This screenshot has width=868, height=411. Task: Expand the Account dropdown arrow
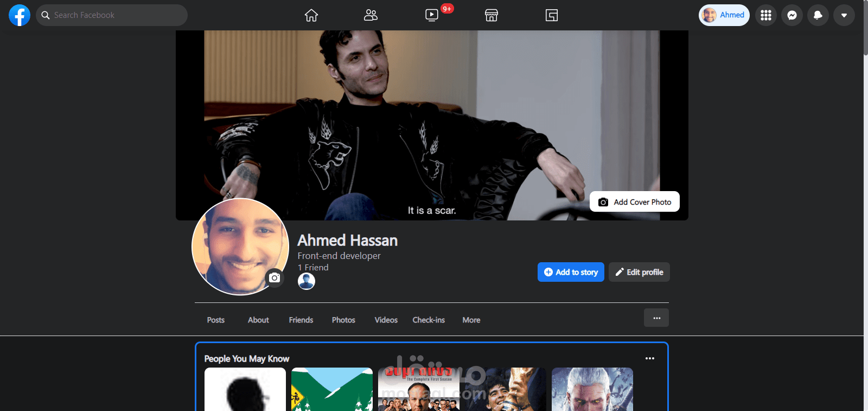point(844,15)
